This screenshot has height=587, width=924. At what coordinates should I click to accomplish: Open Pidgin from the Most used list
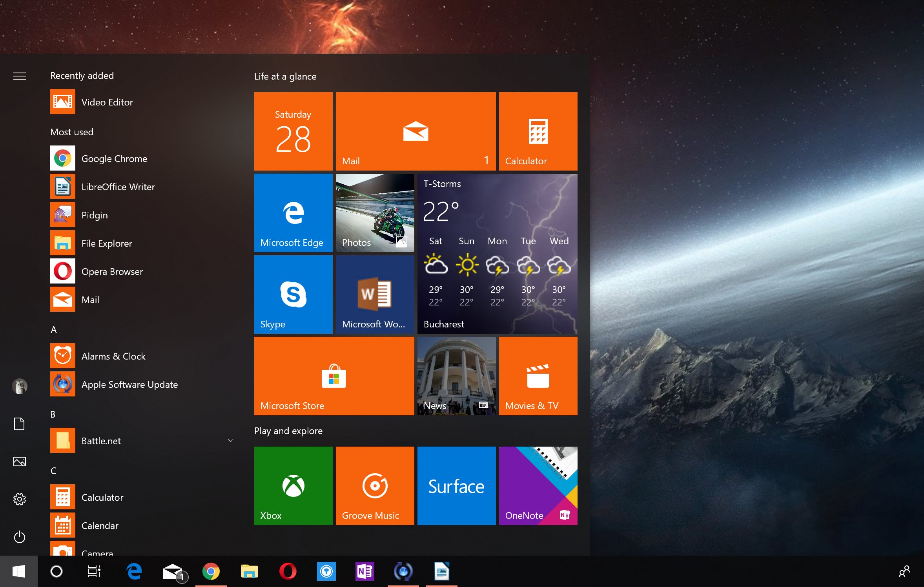pos(94,215)
